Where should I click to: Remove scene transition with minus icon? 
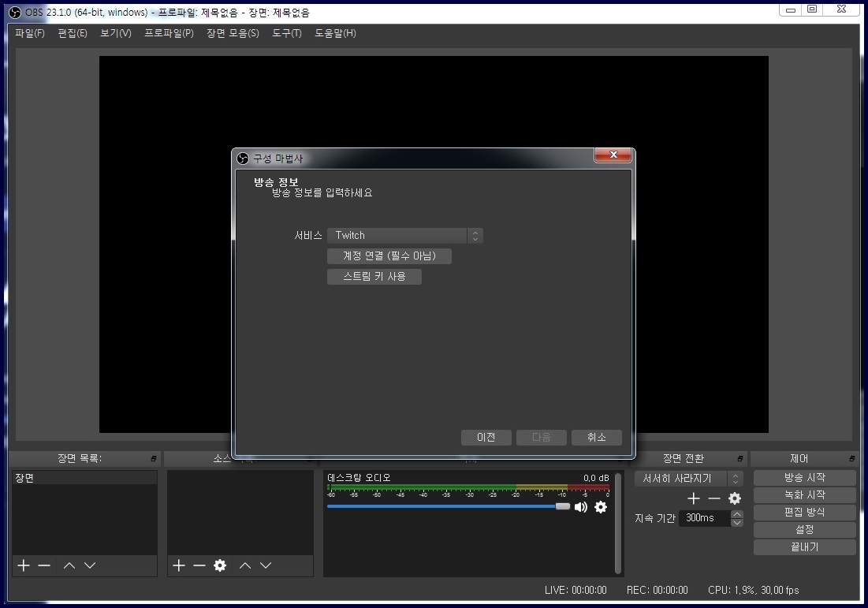coord(714,498)
